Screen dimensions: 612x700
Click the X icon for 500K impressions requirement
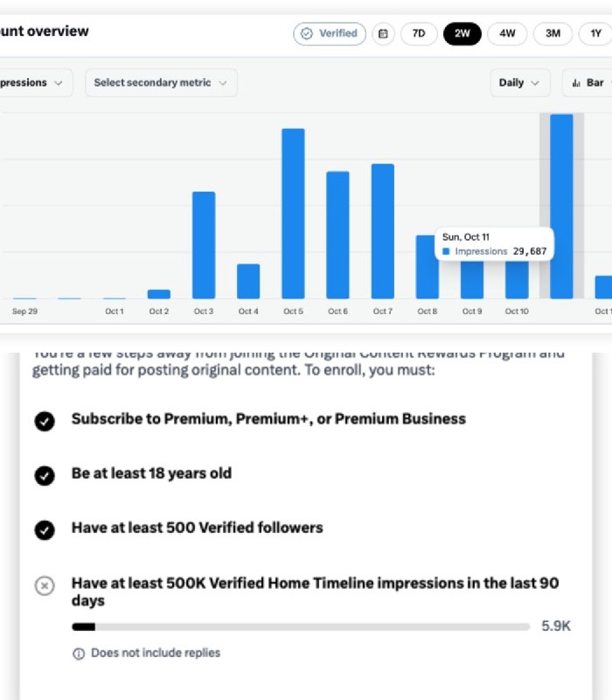[x=45, y=585]
